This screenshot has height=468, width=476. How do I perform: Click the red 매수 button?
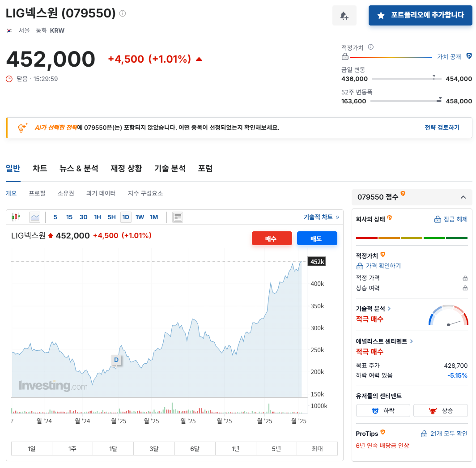(x=272, y=238)
